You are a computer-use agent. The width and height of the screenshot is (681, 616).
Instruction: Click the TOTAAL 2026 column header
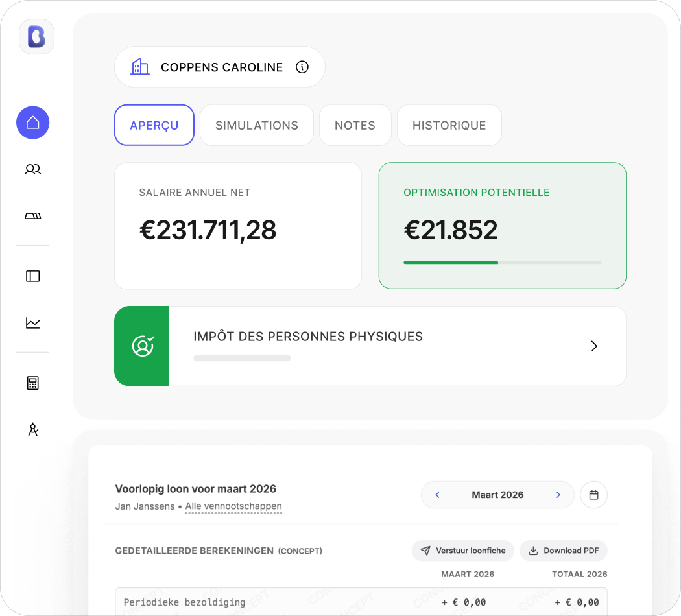click(579, 575)
